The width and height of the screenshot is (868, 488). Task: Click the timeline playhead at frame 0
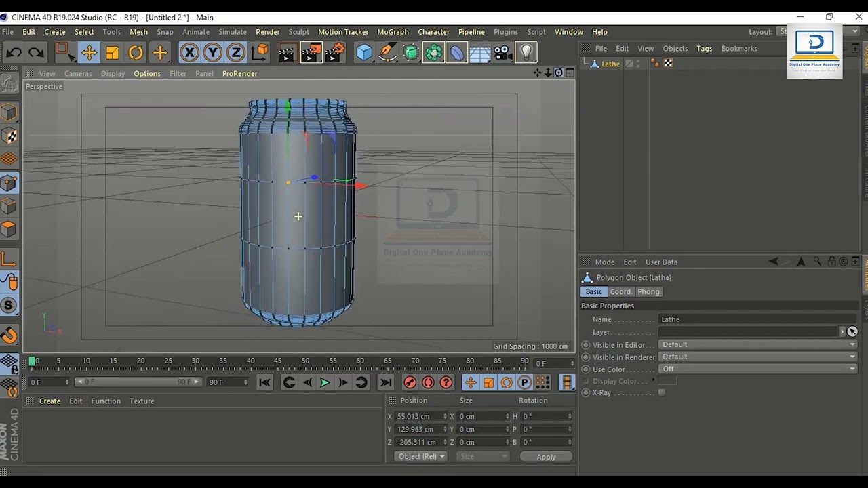(31, 361)
